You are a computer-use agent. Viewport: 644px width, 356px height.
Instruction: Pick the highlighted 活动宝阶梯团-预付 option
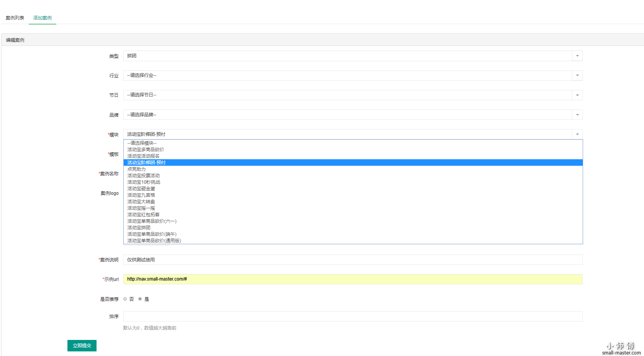point(353,163)
